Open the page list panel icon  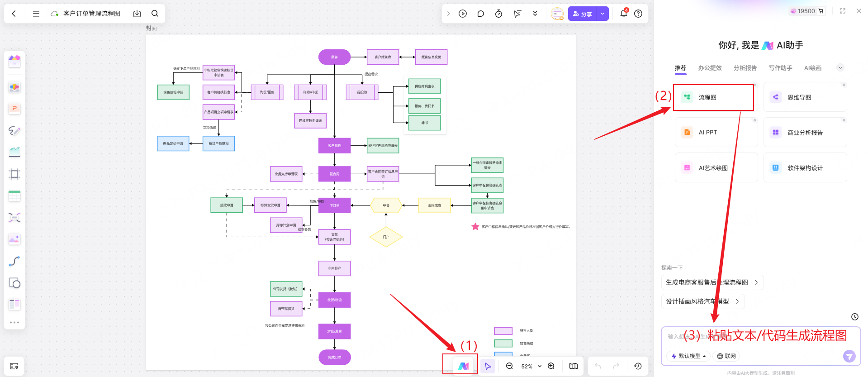14,366
